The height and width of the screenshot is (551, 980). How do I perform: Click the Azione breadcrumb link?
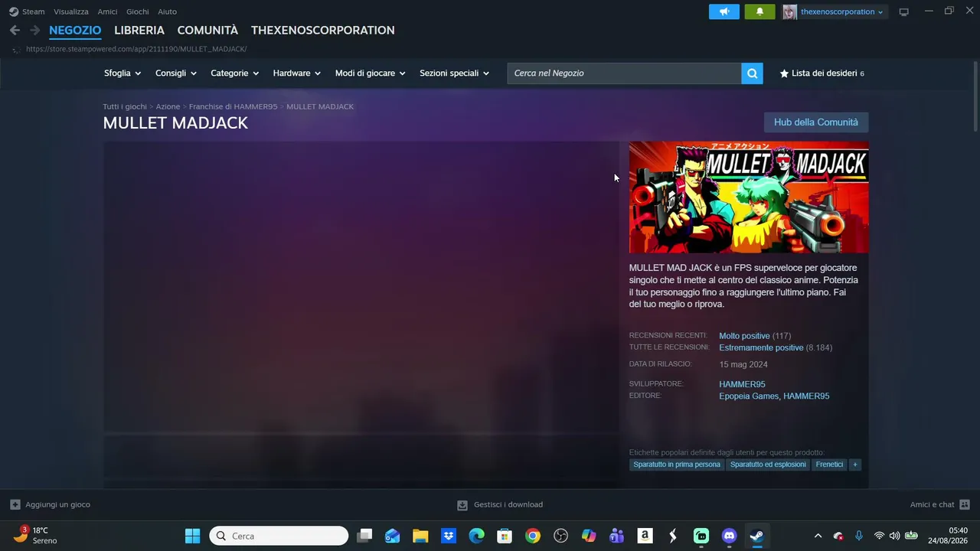pos(168,106)
